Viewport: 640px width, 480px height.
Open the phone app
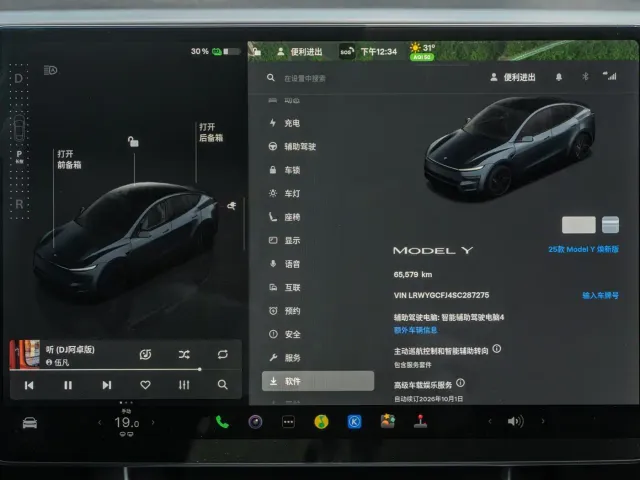point(222,422)
